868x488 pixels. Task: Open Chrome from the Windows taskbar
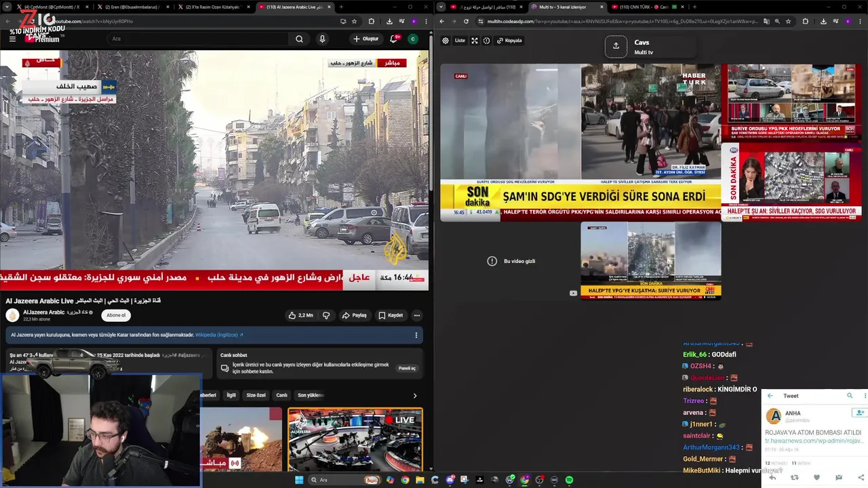tap(405, 480)
